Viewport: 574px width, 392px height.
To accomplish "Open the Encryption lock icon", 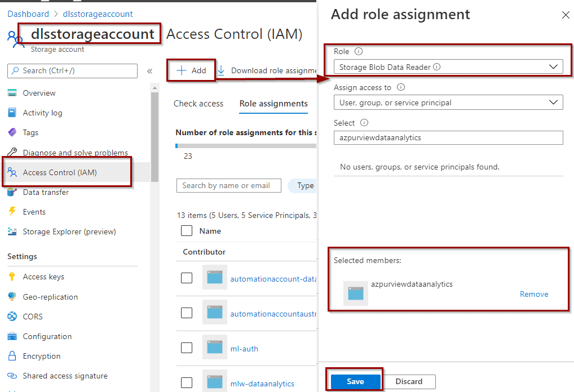I will (12, 356).
